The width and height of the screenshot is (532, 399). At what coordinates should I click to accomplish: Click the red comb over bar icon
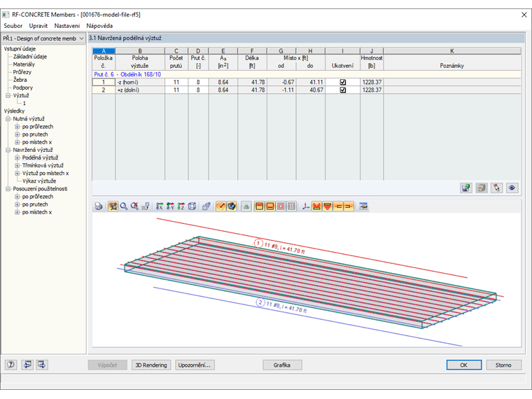coord(317,206)
